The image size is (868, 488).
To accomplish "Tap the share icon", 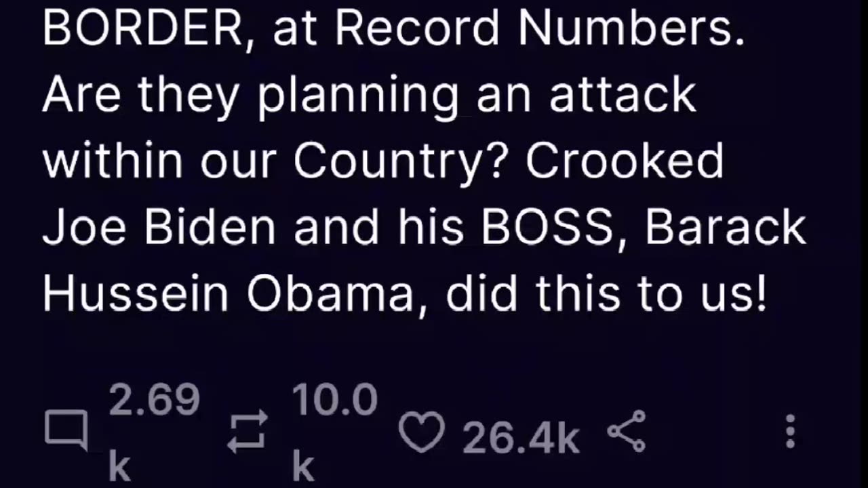I will coord(626,432).
